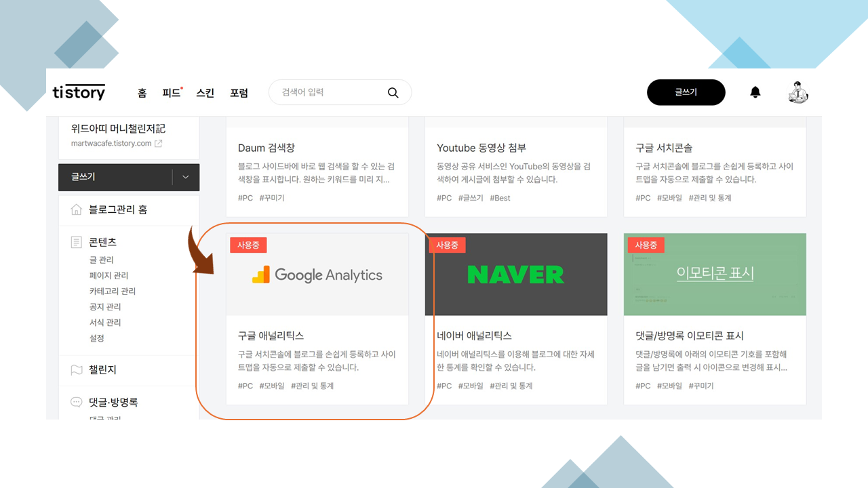This screenshot has width=868, height=488.
Task: Click the 댓글·방명록 speech bubble icon
Action: 77,402
